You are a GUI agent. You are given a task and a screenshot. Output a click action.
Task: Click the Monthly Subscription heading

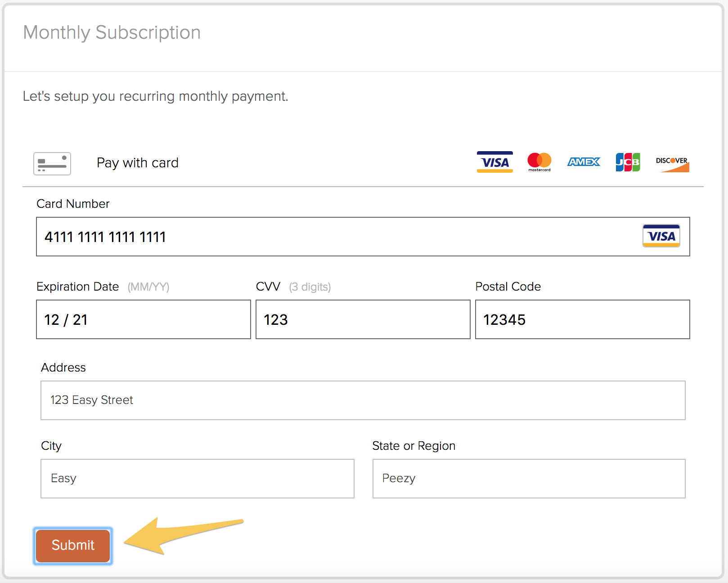click(x=112, y=33)
